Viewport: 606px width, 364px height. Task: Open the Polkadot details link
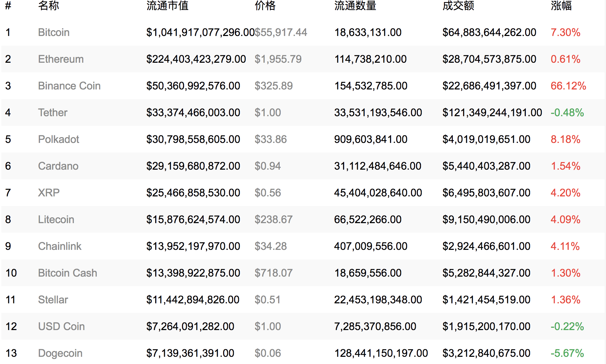[x=59, y=139]
